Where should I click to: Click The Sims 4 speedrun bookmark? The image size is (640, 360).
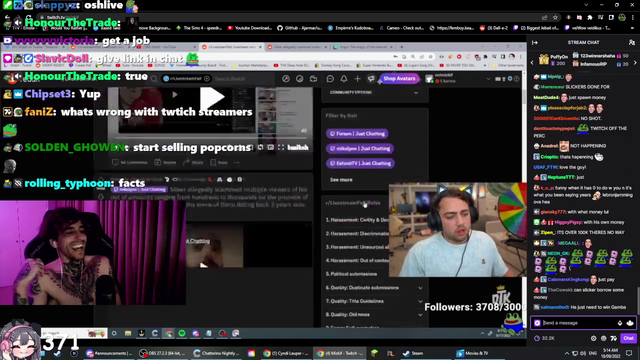[x=199, y=28]
